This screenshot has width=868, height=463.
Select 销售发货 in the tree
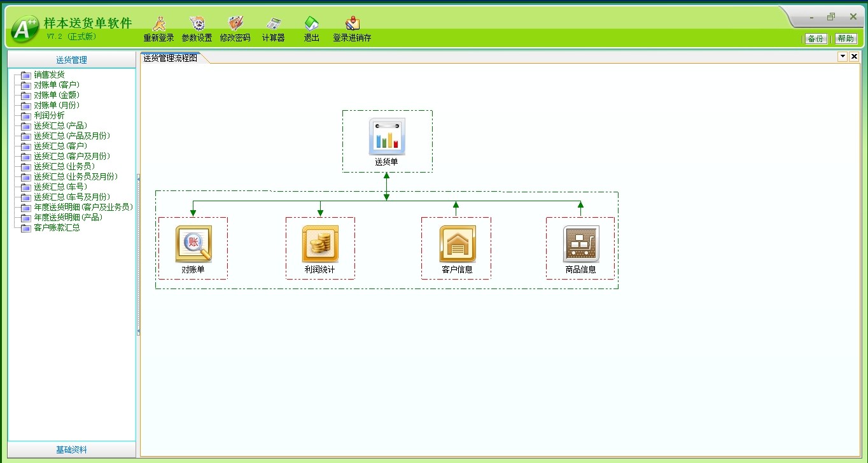pos(49,75)
